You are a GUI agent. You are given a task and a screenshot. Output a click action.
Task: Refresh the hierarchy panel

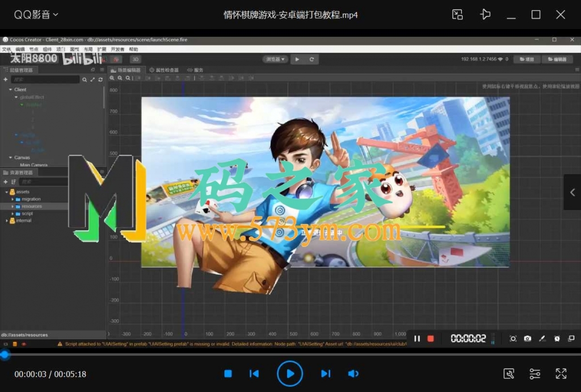(x=100, y=79)
